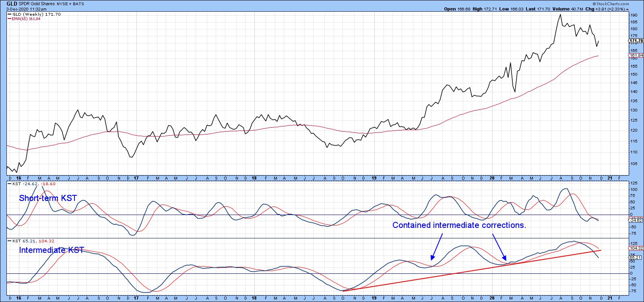Select the '20' year marker on bottom axis
Screen dimensions: 644x302
pyautogui.click(x=491, y=298)
